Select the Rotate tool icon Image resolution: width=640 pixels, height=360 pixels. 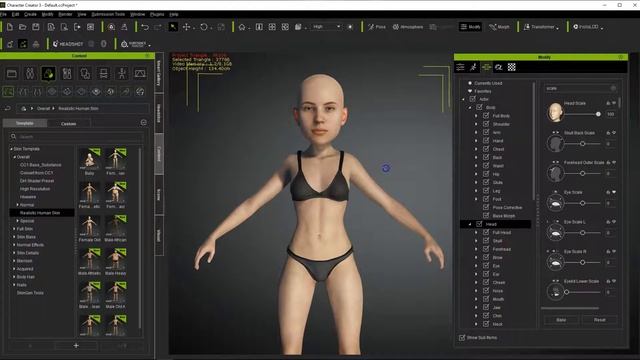204,27
